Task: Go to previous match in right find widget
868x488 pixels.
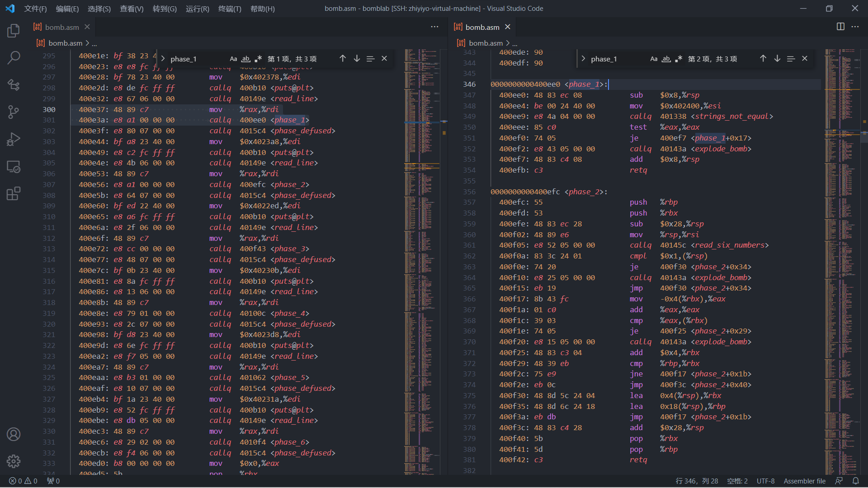Action: (x=763, y=59)
